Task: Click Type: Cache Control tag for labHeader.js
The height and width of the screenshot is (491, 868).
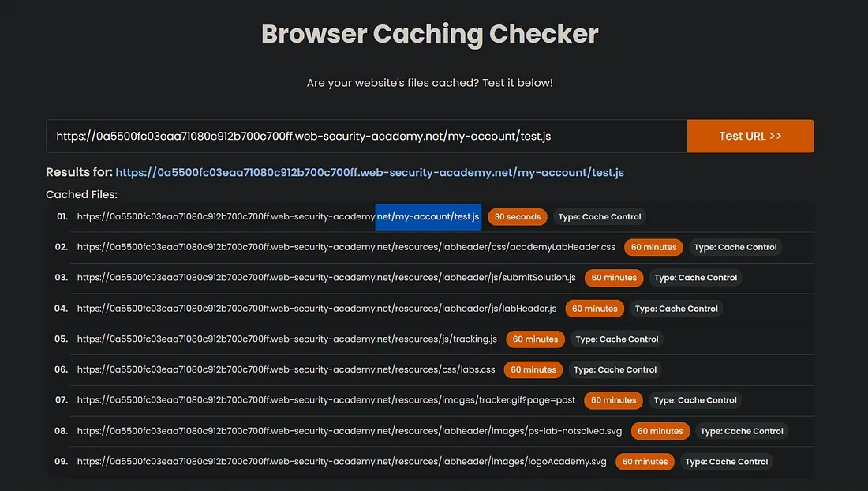Action: [x=676, y=309]
